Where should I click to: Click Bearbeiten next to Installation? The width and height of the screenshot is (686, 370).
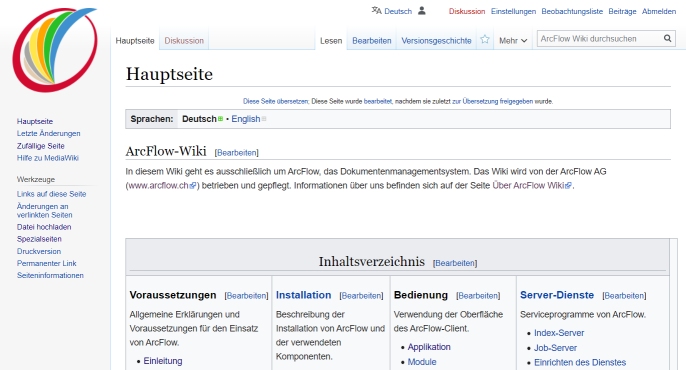(x=361, y=296)
